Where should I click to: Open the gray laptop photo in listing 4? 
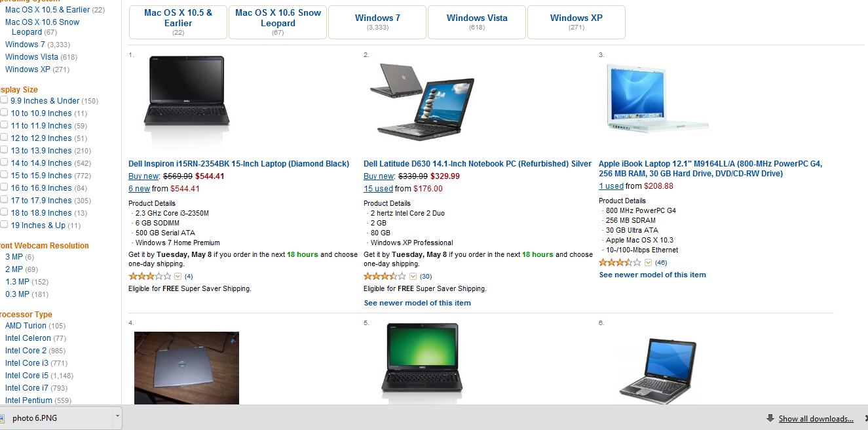[187, 368]
